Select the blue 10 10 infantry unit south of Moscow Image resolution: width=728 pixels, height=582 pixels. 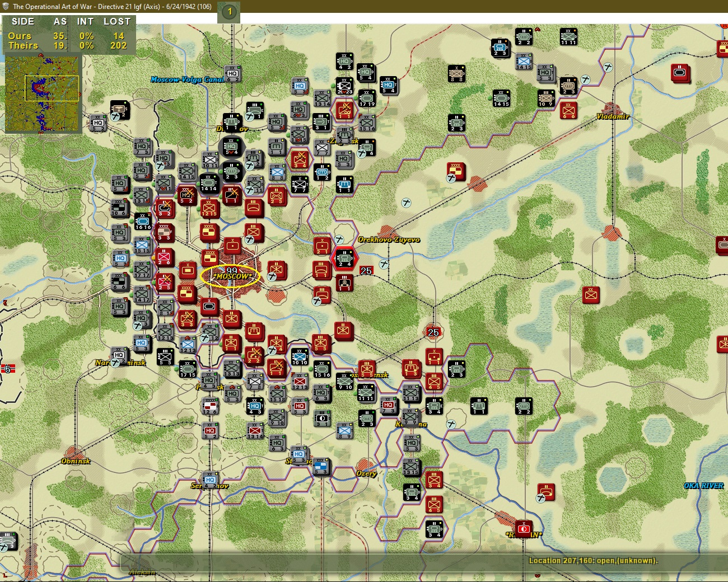tap(299, 356)
